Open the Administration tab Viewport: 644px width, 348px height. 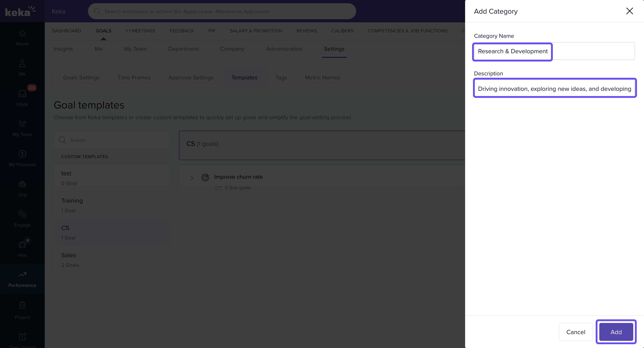(284, 49)
